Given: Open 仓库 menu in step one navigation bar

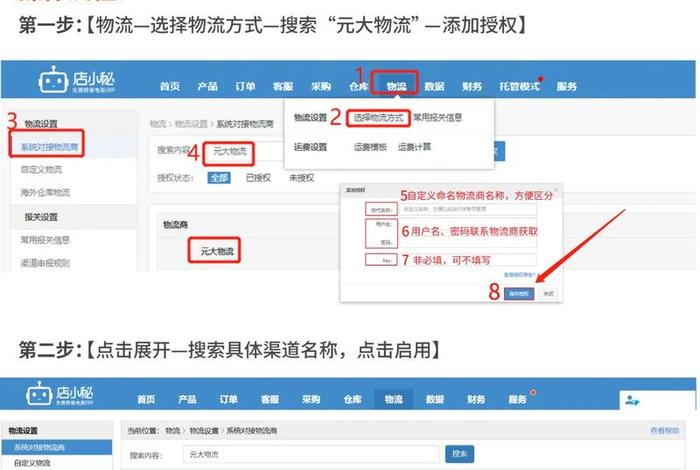Looking at the screenshot, I should pyautogui.click(x=358, y=87).
